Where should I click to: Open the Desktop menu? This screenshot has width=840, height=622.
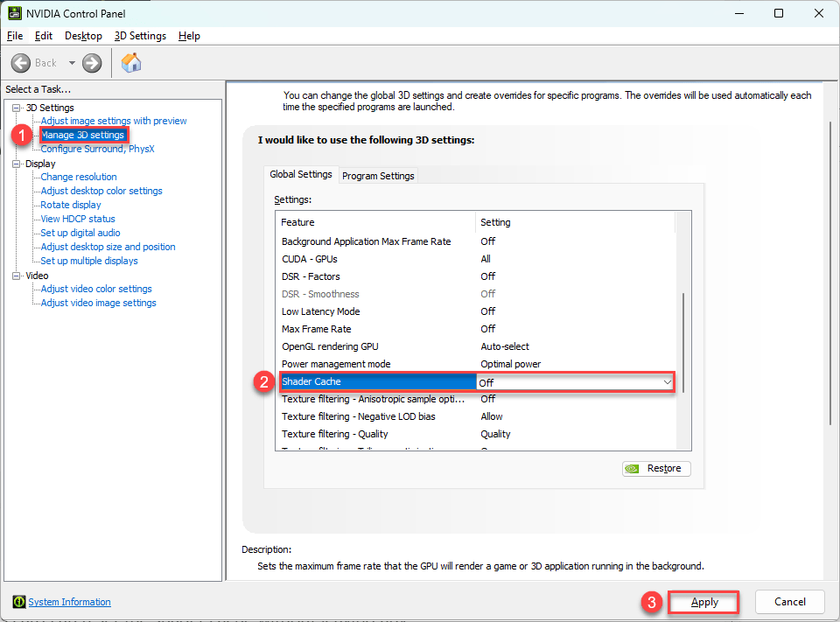click(83, 36)
